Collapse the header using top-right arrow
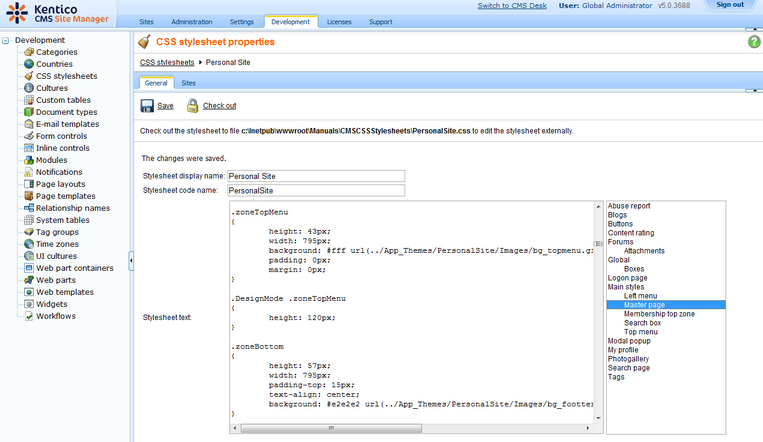This screenshot has width=763, height=442. 754,29
